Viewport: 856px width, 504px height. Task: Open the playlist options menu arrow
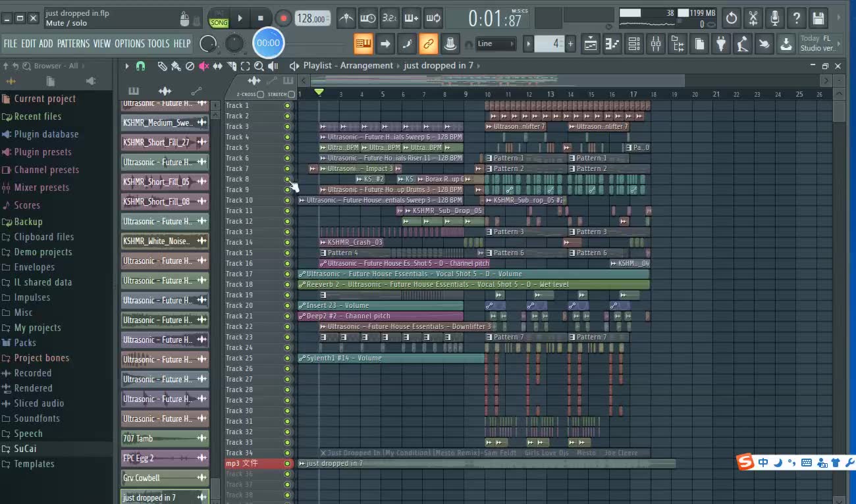127,66
